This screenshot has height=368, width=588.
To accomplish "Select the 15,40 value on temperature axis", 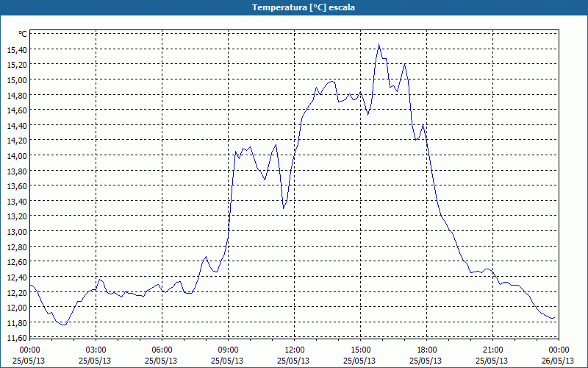I will click(x=16, y=49).
